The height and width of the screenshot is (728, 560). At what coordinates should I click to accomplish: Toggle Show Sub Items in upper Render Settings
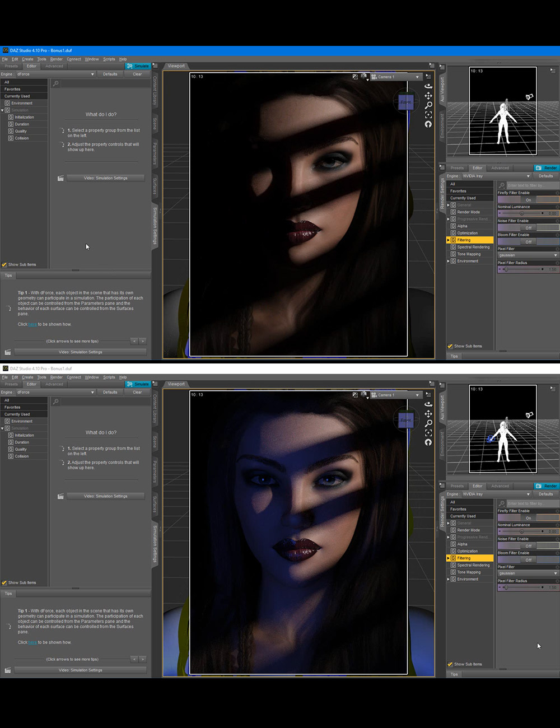coord(450,346)
